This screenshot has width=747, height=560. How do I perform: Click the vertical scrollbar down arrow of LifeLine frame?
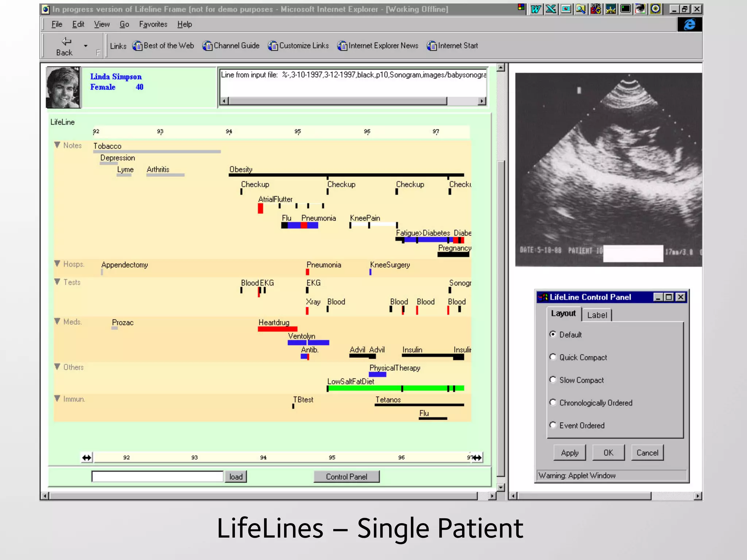click(501, 487)
